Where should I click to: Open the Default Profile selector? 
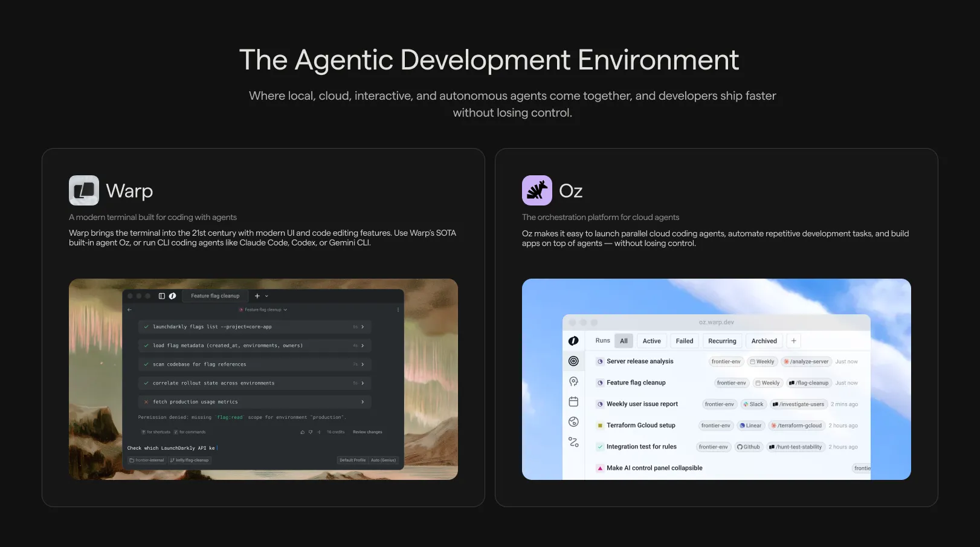(x=352, y=460)
